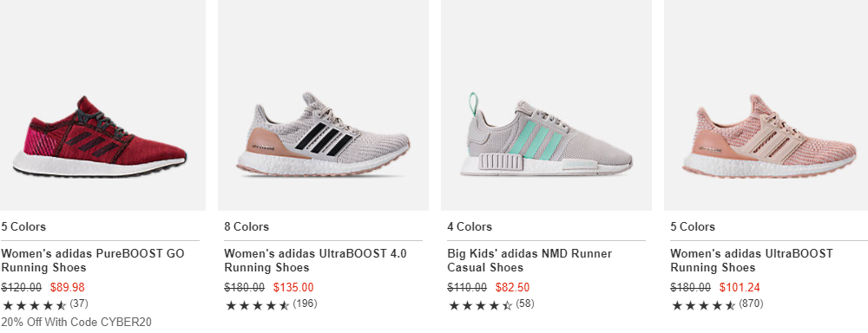Open Women's adidas UltraBOOST 4.0 Running Shoes link

pos(316,260)
